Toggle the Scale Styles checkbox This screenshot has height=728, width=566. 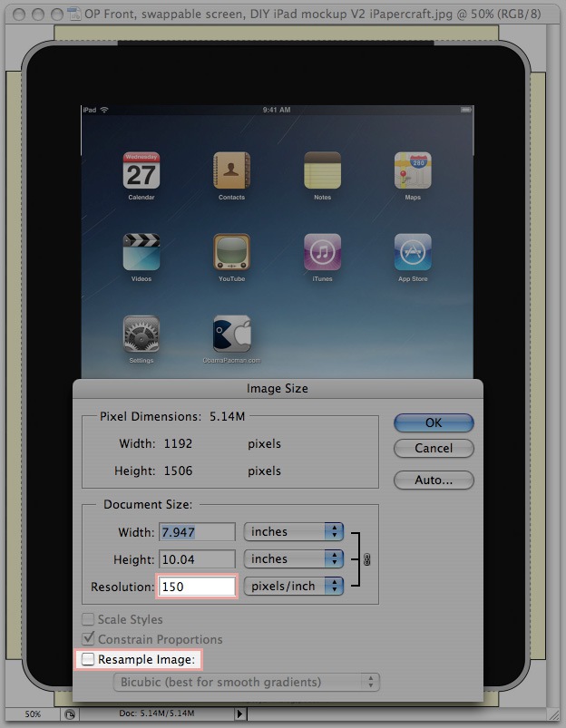[x=88, y=619]
